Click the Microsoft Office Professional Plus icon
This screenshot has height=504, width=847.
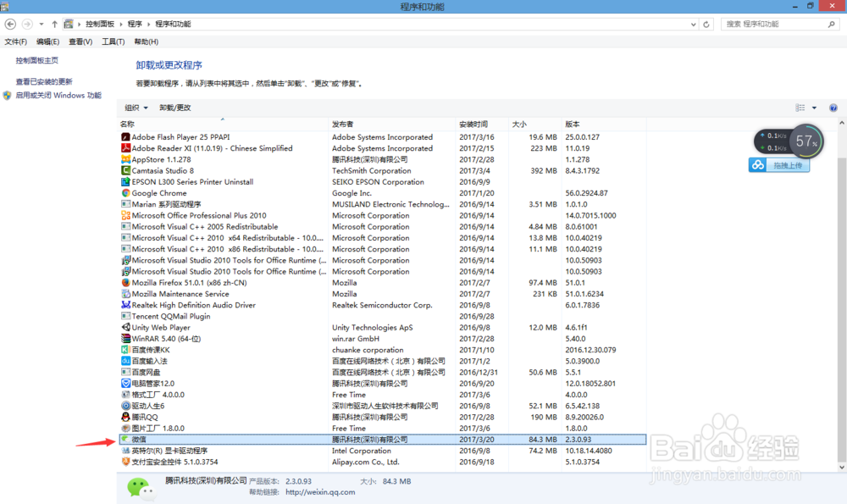click(125, 215)
